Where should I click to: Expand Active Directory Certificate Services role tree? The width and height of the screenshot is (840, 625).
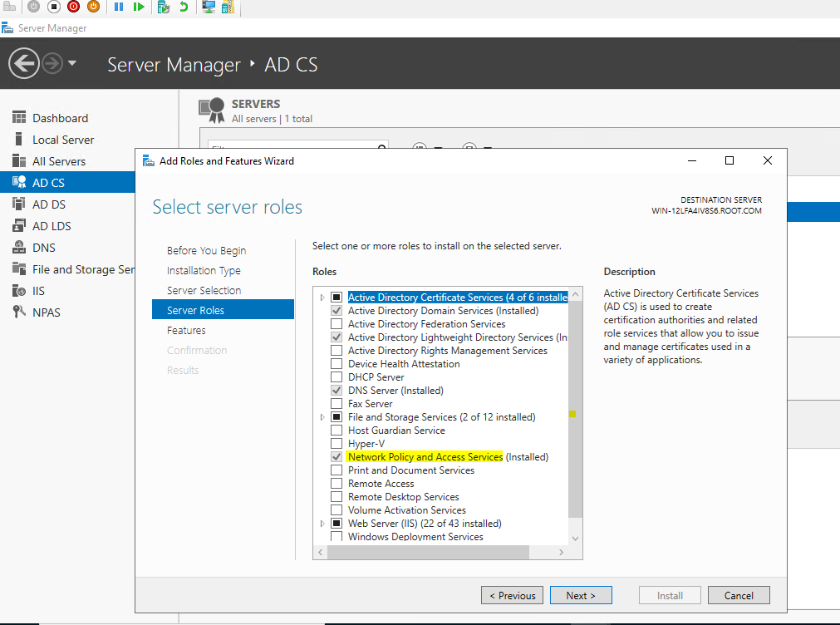[x=323, y=298]
